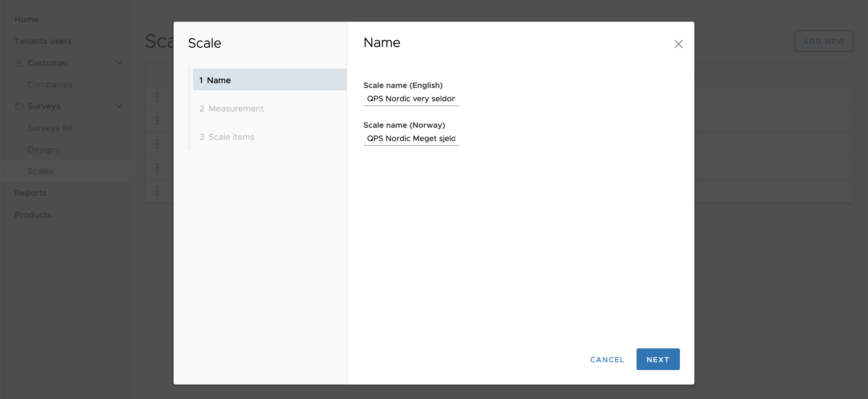Open the fourth row's three-dot menu
The image size is (868, 399).
[x=157, y=168]
